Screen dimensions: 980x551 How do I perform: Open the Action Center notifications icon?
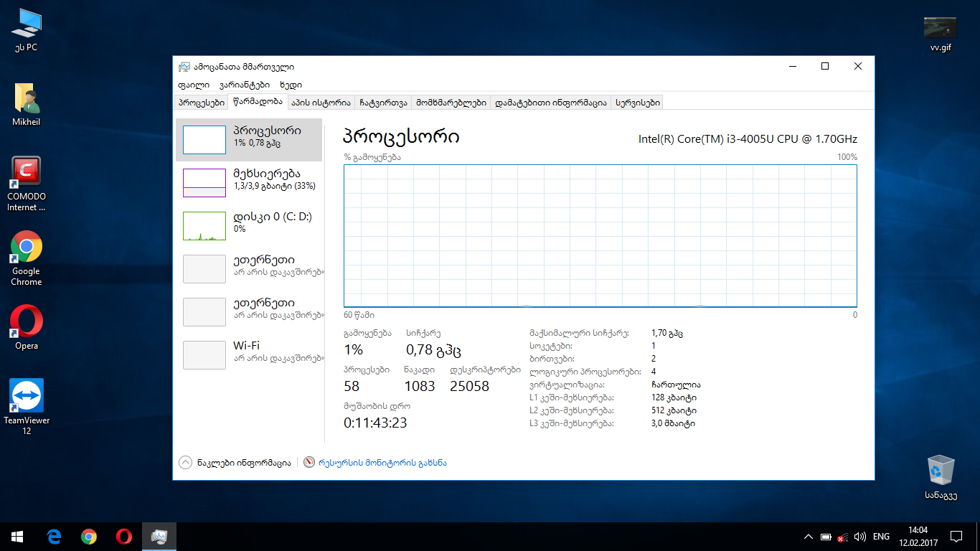956,536
